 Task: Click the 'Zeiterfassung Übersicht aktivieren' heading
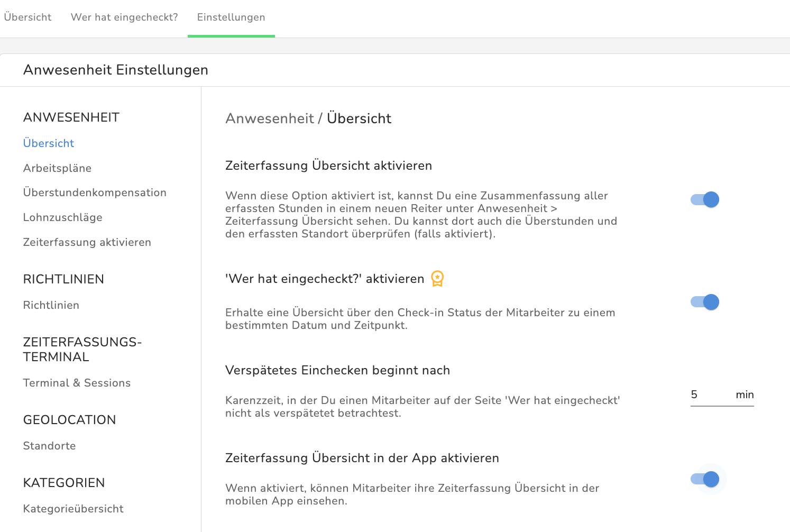328,166
